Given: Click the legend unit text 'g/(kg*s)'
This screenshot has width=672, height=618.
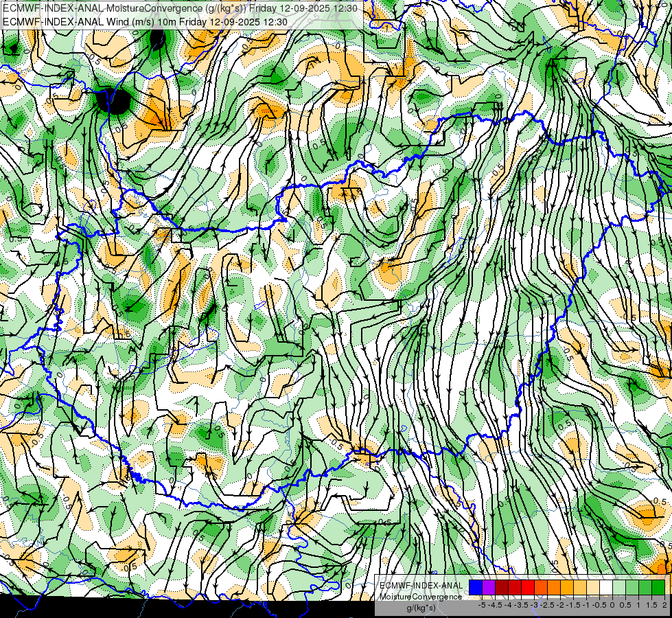Looking at the screenshot, I should [x=421, y=608].
